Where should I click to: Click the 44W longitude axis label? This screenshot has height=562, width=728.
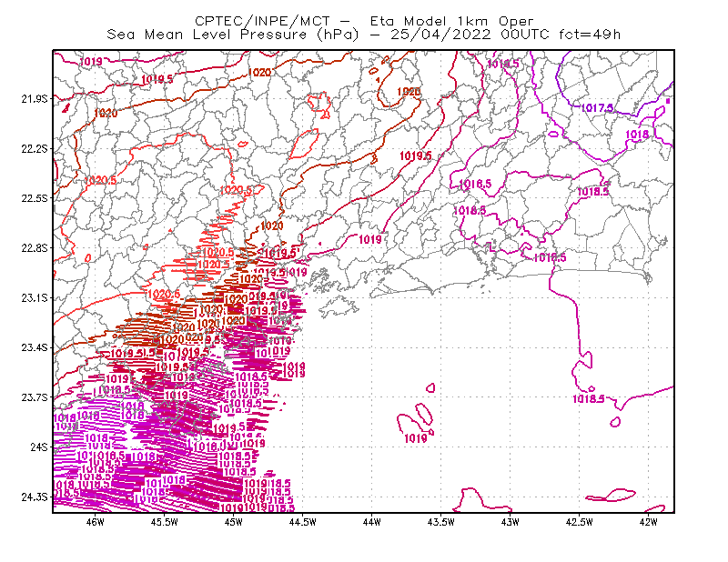[x=371, y=522]
